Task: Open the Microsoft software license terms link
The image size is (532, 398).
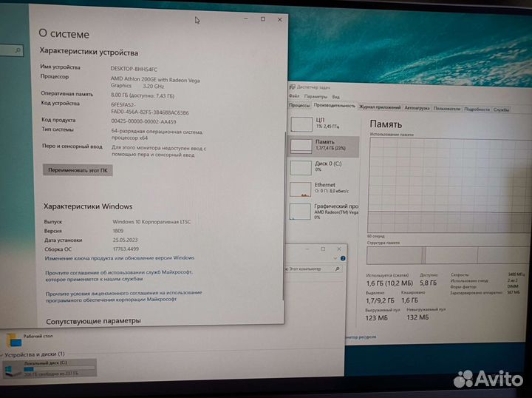Action: pyautogui.click(x=124, y=296)
